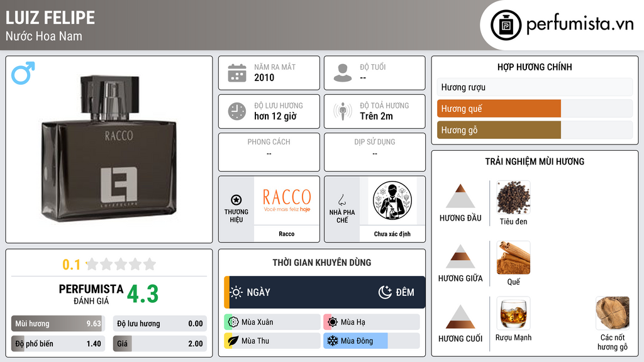Select the Mùa Xuân season option
Viewport: 644px width, 362px height.
pyautogui.click(x=272, y=322)
